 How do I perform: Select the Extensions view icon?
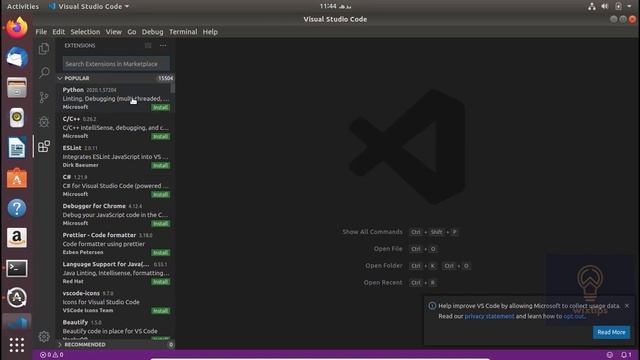[44, 146]
